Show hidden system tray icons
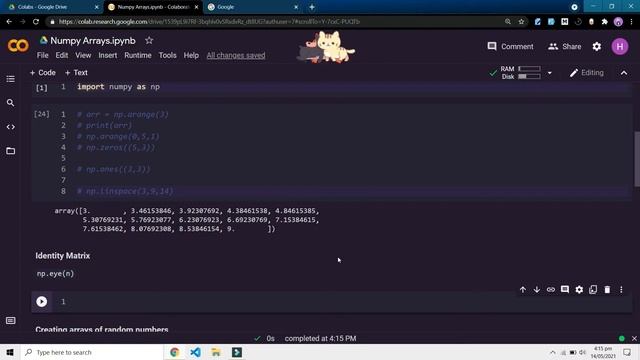 coord(553,352)
